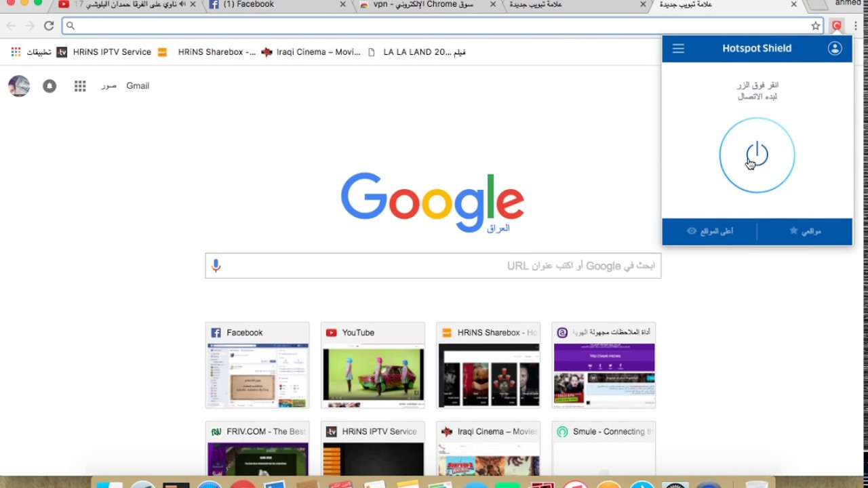
Task: Toggle the Hotspot Shield power connect button
Action: (x=757, y=155)
